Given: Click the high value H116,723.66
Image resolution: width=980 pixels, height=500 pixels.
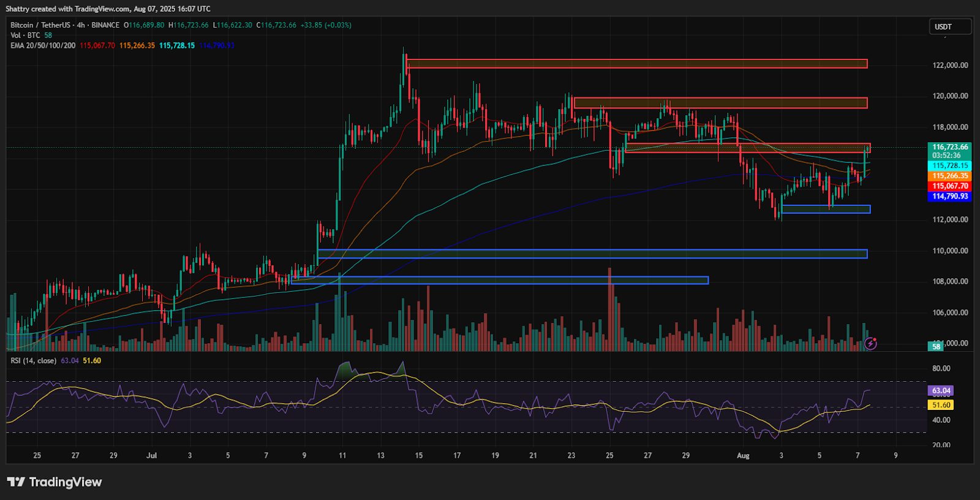Looking at the screenshot, I should click(189, 25).
